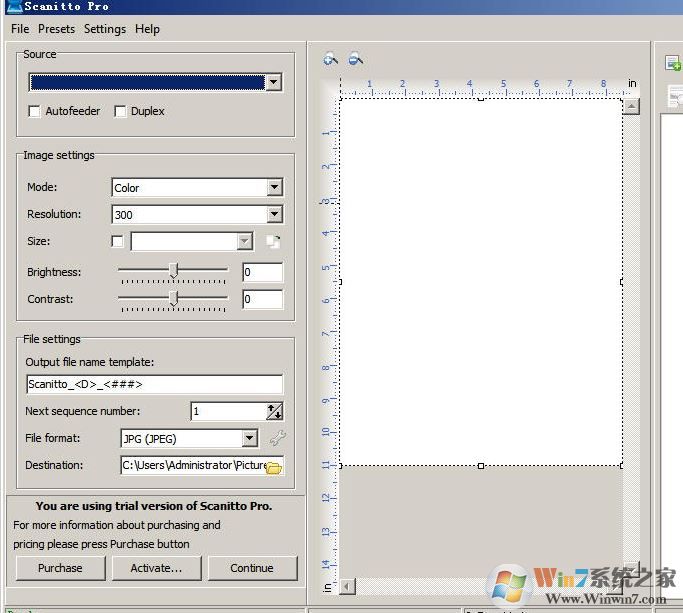Click the zoom in magnifier icon

coord(330,58)
